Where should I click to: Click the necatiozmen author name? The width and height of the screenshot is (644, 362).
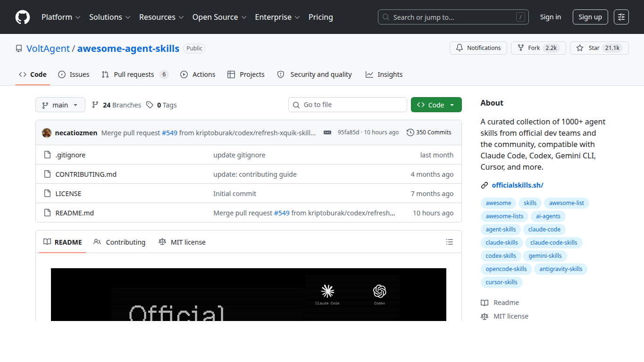pos(76,133)
